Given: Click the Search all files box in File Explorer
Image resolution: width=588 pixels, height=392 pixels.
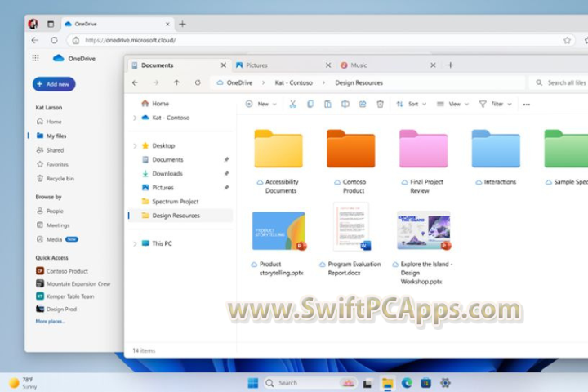Looking at the screenshot, I should pyautogui.click(x=559, y=83).
